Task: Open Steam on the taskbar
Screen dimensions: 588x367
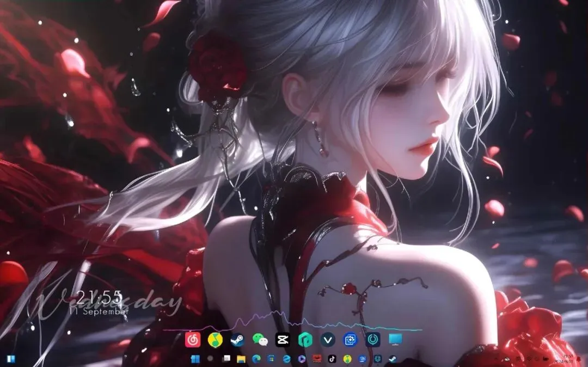Action: tap(393, 359)
